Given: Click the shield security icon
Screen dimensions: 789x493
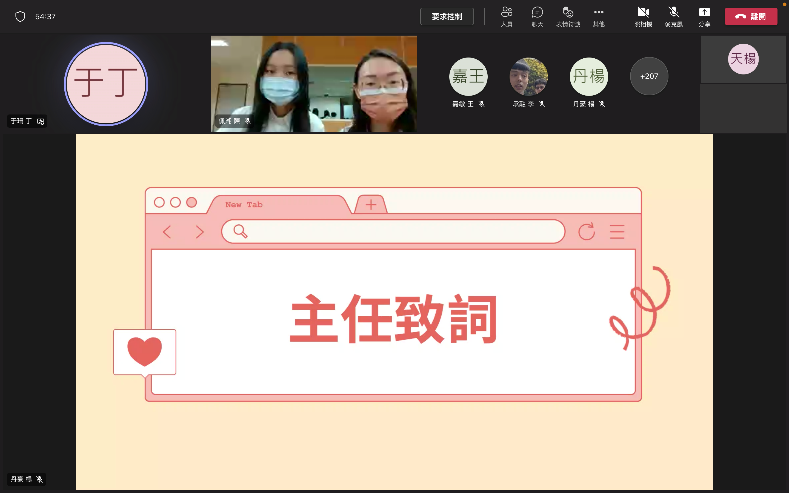Looking at the screenshot, I should point(19,16).
